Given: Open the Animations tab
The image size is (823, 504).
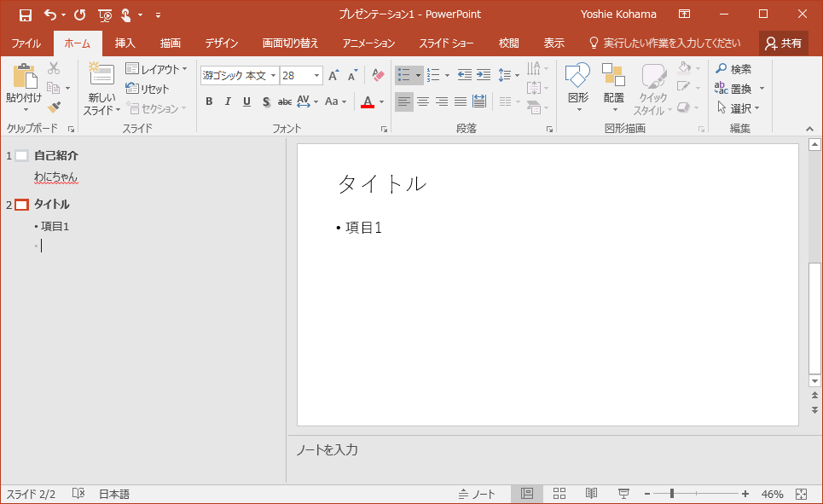Looking at the screenshot, I should (368, 43).
